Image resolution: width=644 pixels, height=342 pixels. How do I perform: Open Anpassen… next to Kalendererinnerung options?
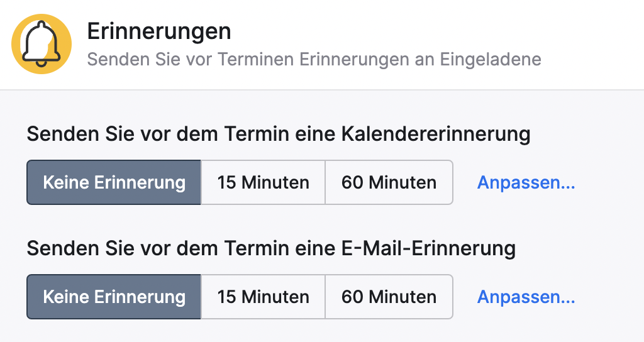coord(526,183)
